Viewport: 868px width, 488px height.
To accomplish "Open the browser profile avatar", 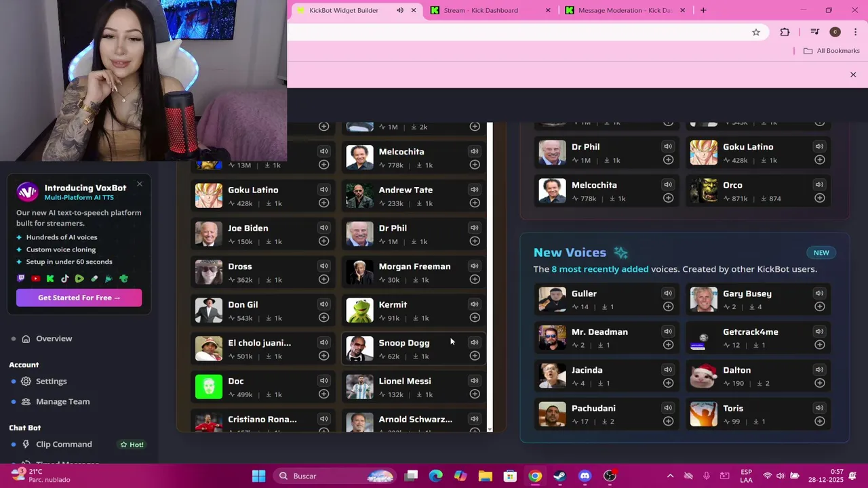I will (x=835, y=32).
